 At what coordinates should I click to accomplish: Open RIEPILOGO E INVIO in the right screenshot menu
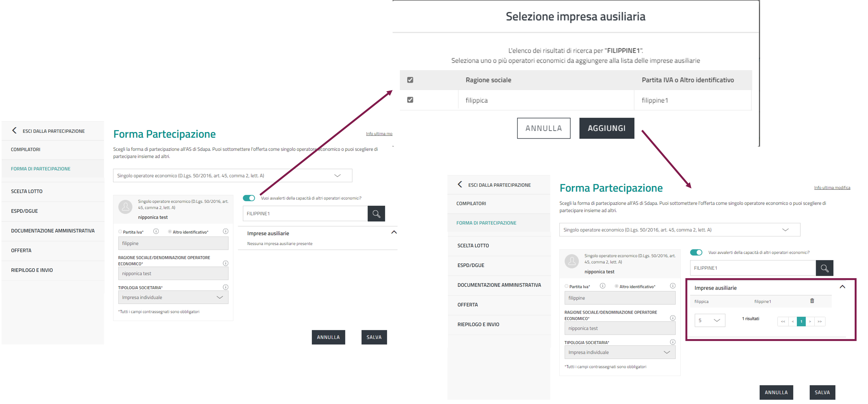[478, 324]
